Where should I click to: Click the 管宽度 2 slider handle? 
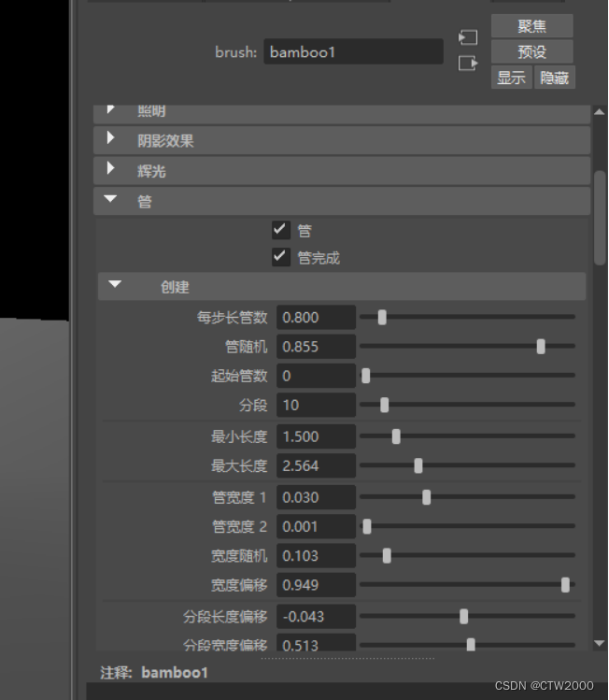(367, 527)
